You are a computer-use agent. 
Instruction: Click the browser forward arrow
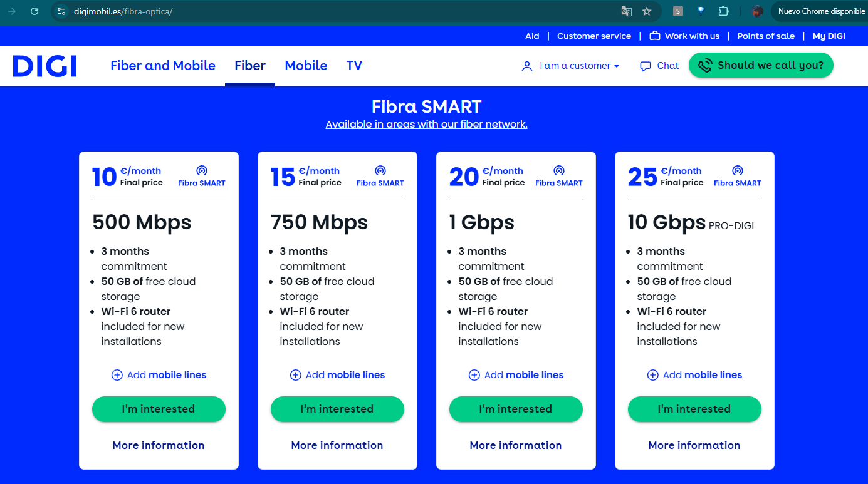[12, 11]
